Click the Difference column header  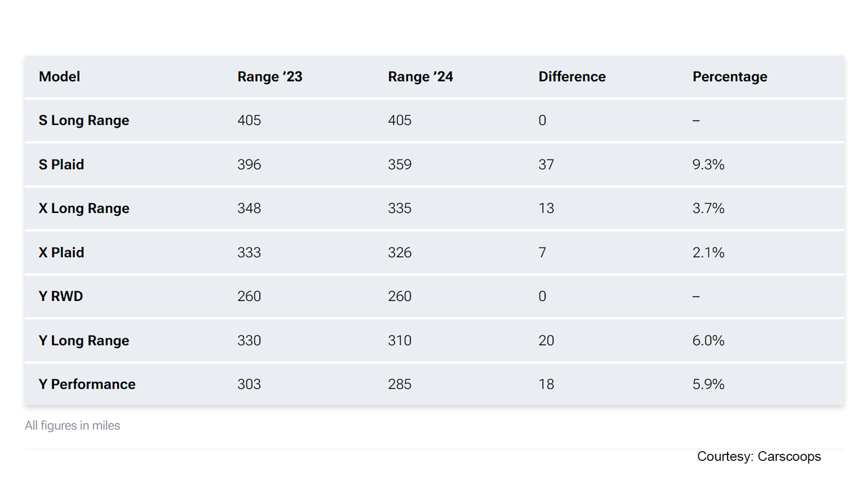pyautogui.click(x=572, y=77)
